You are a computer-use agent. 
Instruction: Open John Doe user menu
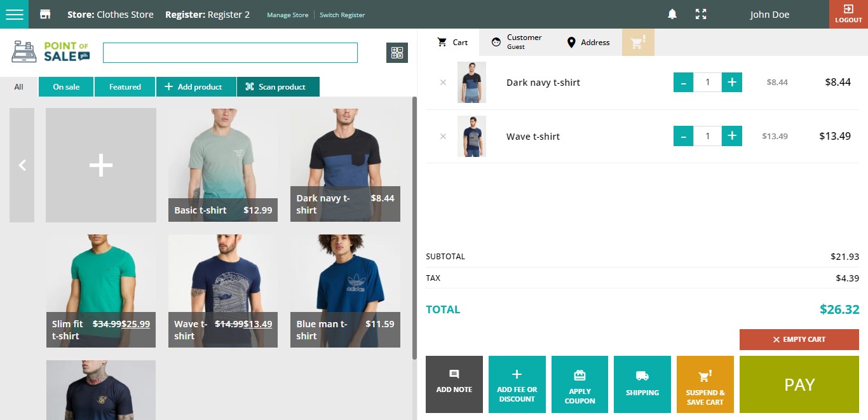click(770, 15)
